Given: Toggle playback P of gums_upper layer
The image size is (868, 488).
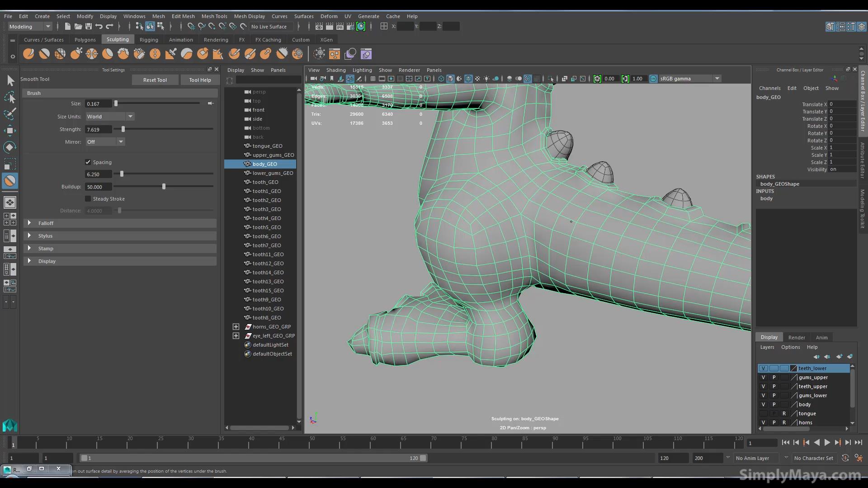Looking at the screenshot, I should (x=774, y=377).
